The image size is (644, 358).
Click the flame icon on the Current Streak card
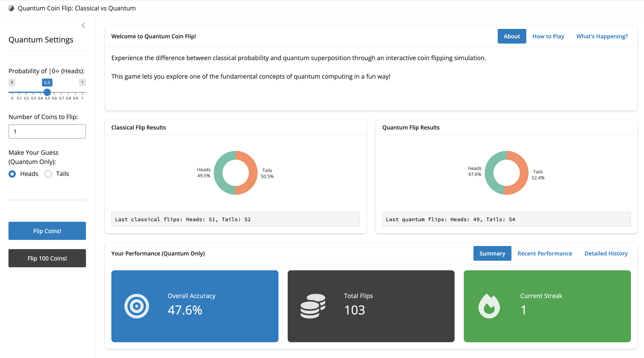488,306
